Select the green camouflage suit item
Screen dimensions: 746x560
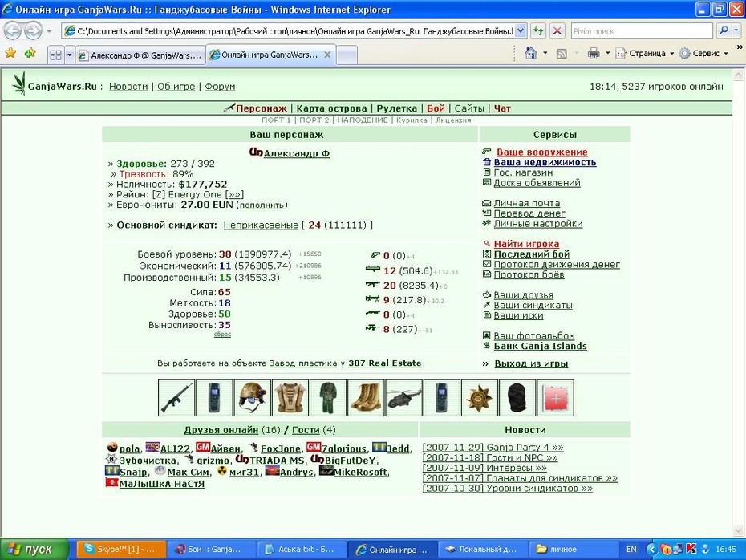(328, 398)
